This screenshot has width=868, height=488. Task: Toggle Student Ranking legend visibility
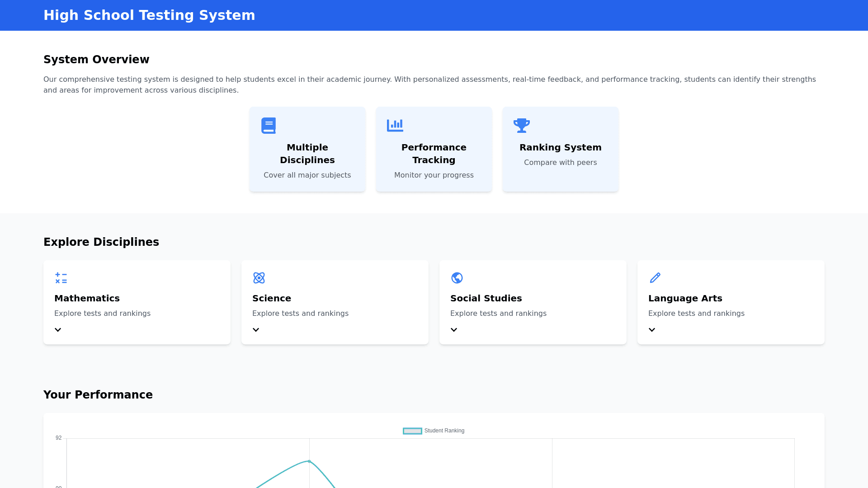pyautogui.click(x=444, y=431)
